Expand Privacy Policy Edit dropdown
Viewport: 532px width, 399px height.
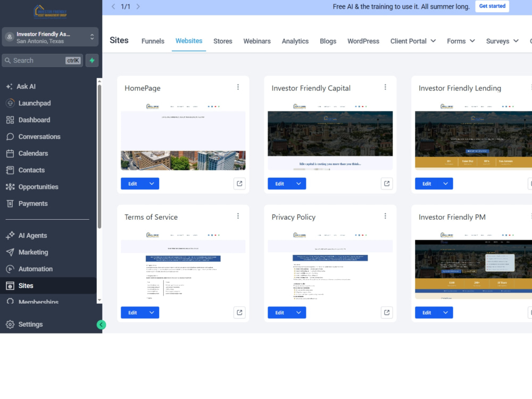298,312
